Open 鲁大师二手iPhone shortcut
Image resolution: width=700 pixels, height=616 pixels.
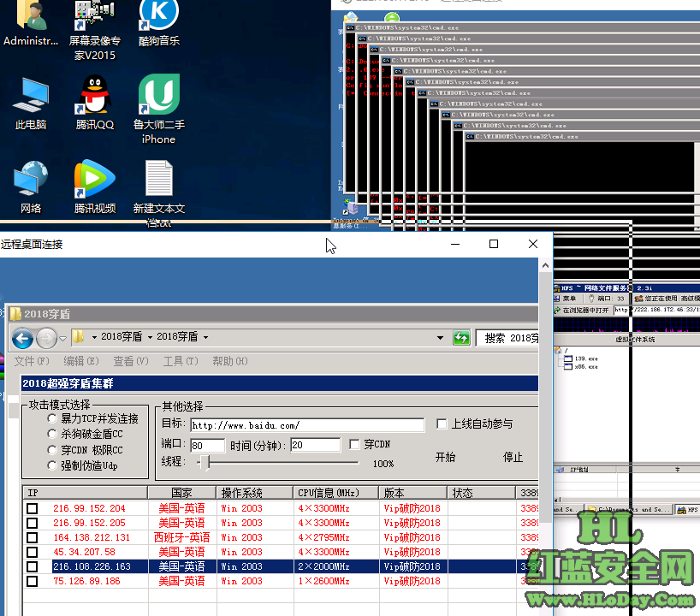tap(159, 110)
